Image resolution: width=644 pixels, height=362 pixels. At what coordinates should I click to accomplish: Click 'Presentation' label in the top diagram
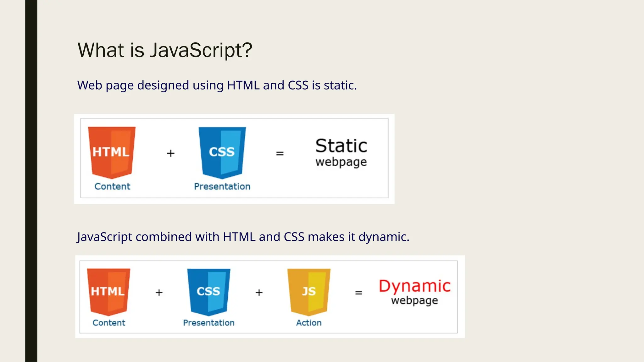click(x=222, y=186)
